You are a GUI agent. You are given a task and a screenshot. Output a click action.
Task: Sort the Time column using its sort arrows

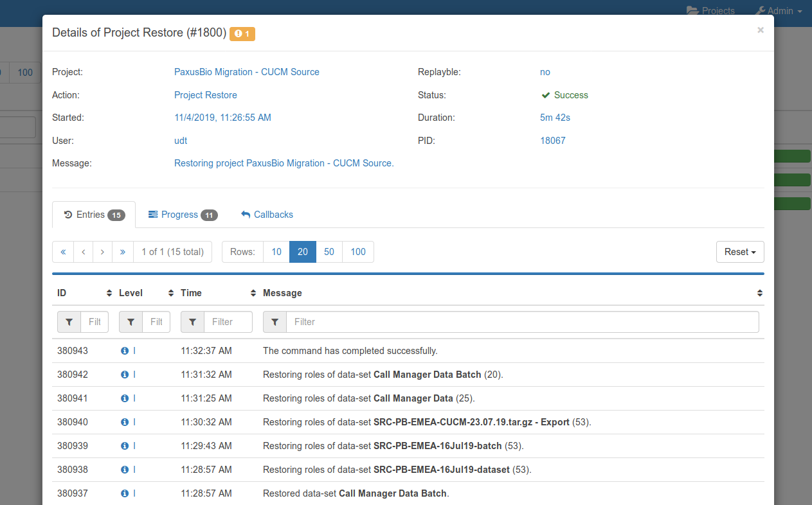click(x=252, y=292)
